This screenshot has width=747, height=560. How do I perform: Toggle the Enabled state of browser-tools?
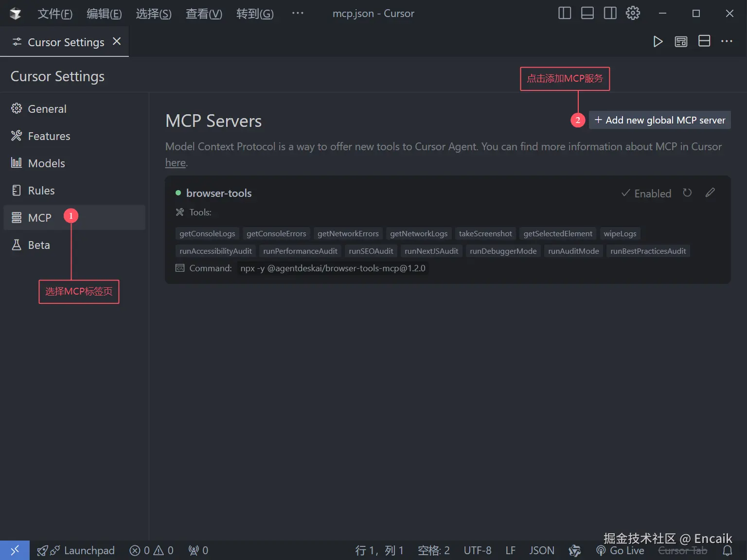point(646,193)
